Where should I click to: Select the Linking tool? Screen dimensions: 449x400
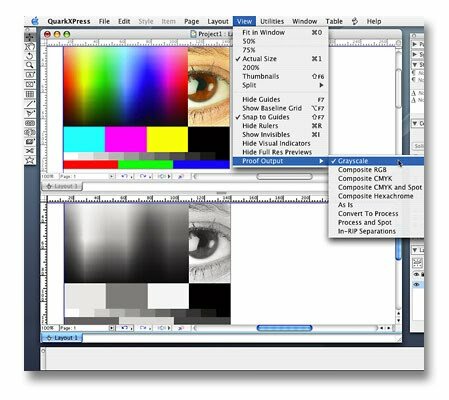pos(30,123)
